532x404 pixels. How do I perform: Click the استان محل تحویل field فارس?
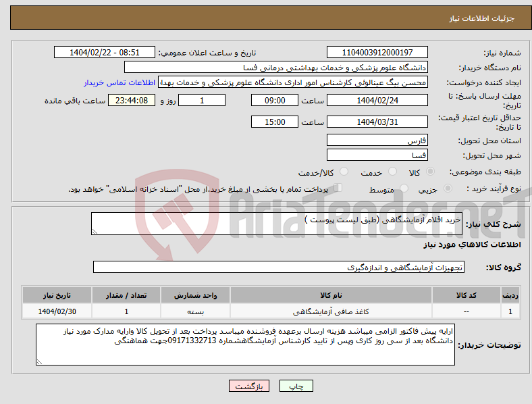[377, 140]
